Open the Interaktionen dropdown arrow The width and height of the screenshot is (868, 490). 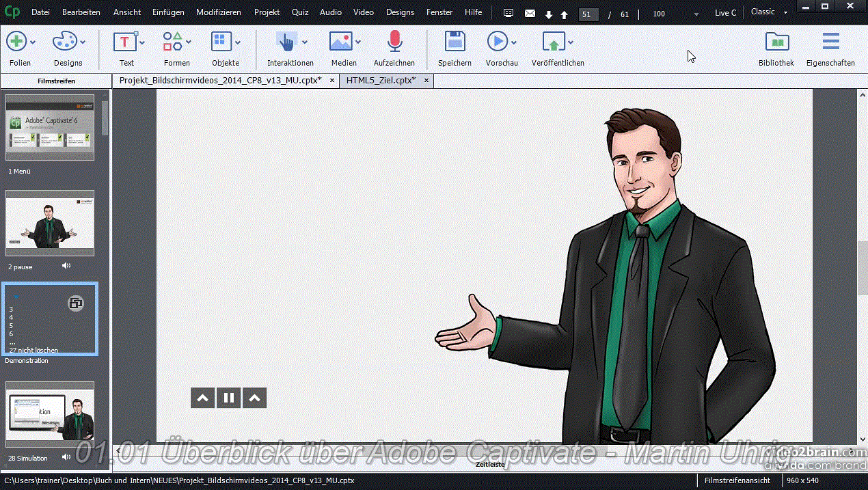coord(304,42)
